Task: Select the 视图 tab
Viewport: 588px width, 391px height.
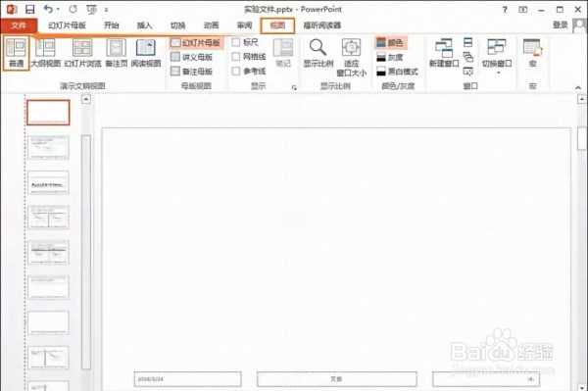Action: [277, 25]
